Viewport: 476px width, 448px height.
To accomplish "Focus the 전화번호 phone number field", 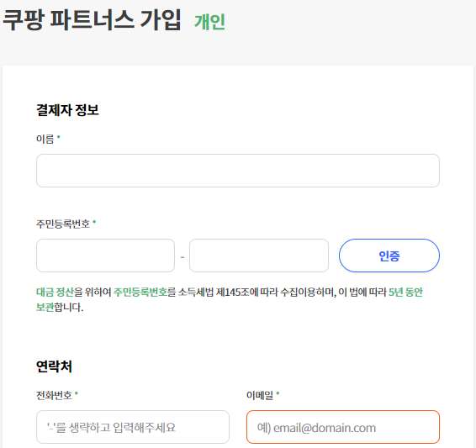I will (x=133, y=427).
